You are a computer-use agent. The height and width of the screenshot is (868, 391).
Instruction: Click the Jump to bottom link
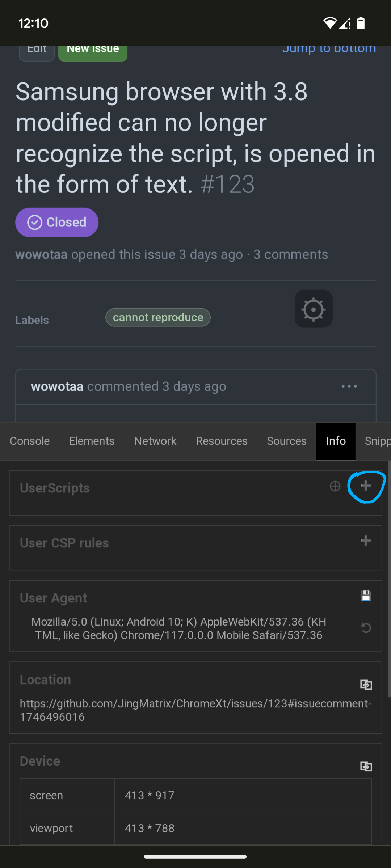(x=329, y=49)
